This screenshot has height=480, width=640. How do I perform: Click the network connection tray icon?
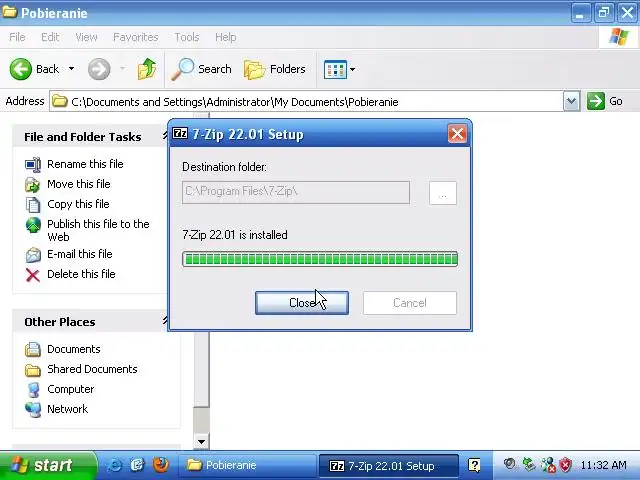[548, 465]
